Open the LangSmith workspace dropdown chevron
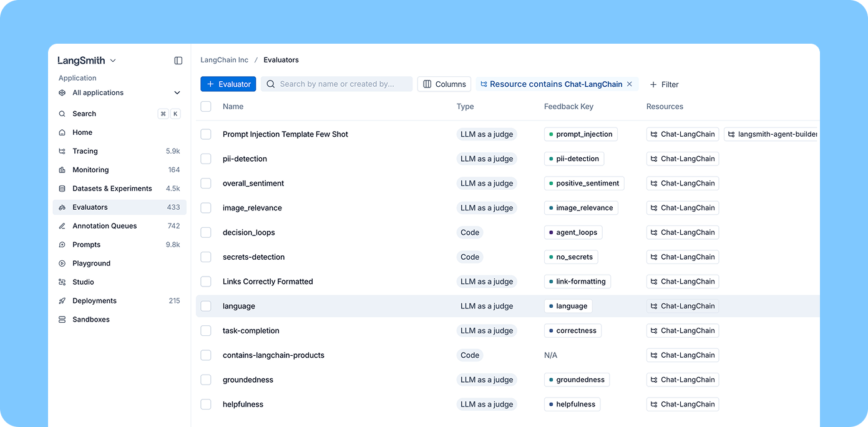 [x=113, y=61]
